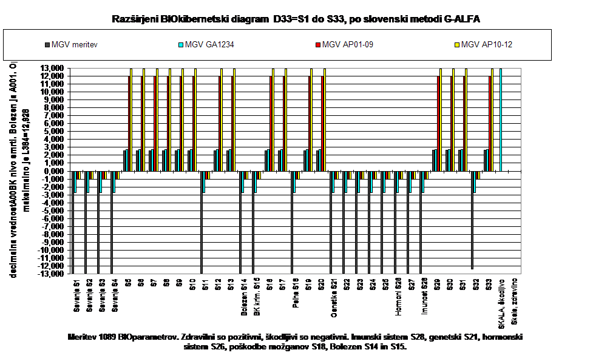This screenshot has height=364, width=593.
Task: Click the y-axis value -6,000
Action: tap(53, 218)
